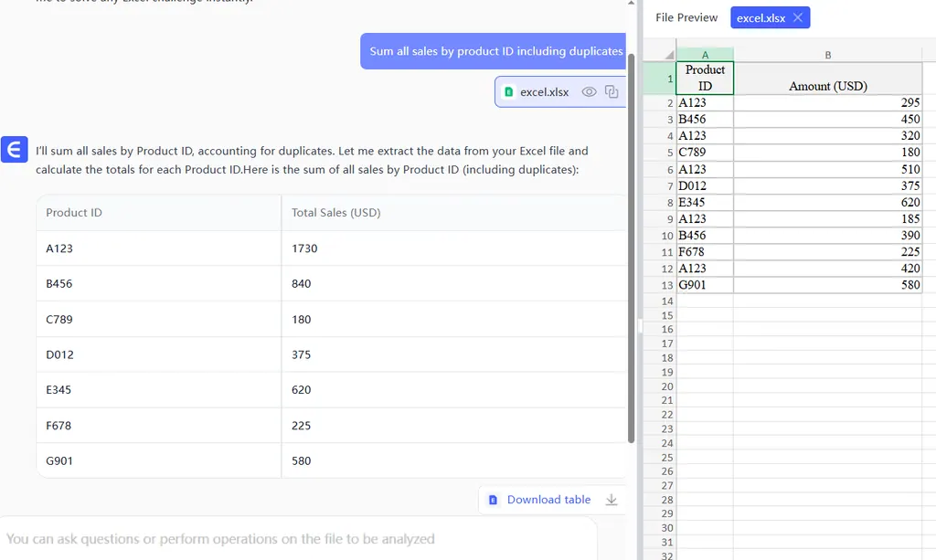Click the row 13 header in spreadsheet
Image resolution: width=936 pixels, height=560 pixels.
(668, 285)
